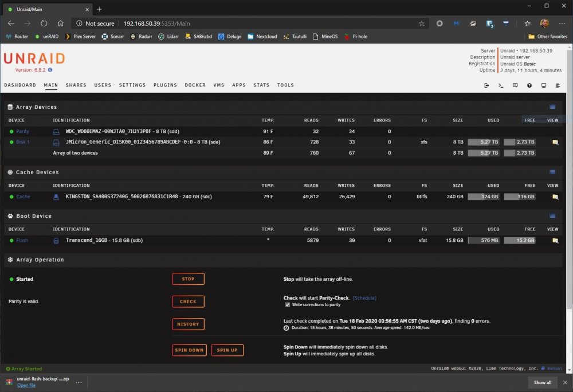Open the Flash device link
The height and width of the screenshot is (392, 573).
tap(22, 240)
